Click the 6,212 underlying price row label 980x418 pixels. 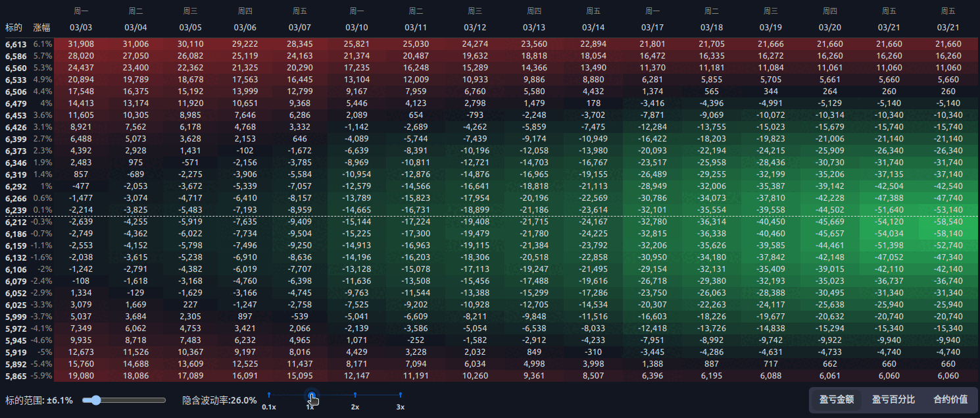tap(16, 222)
